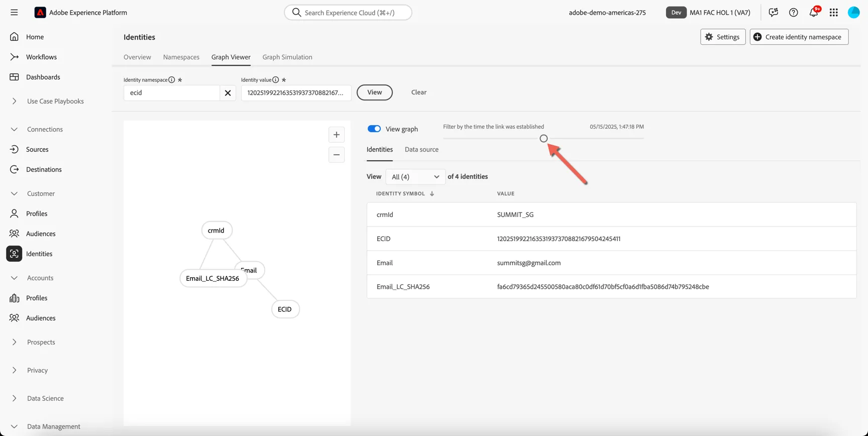Open the help question mark icon
Image resolution: width=868 pixels, height=436 pixels.
pos(794,13)
